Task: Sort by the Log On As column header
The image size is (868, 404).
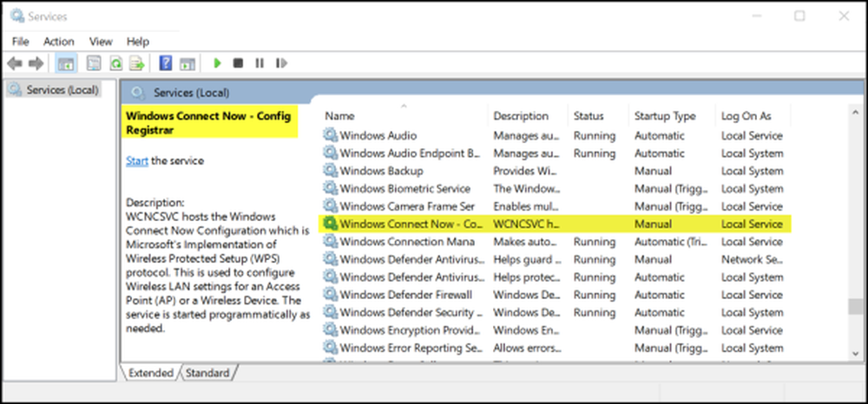Action: (x=746, y=116)
